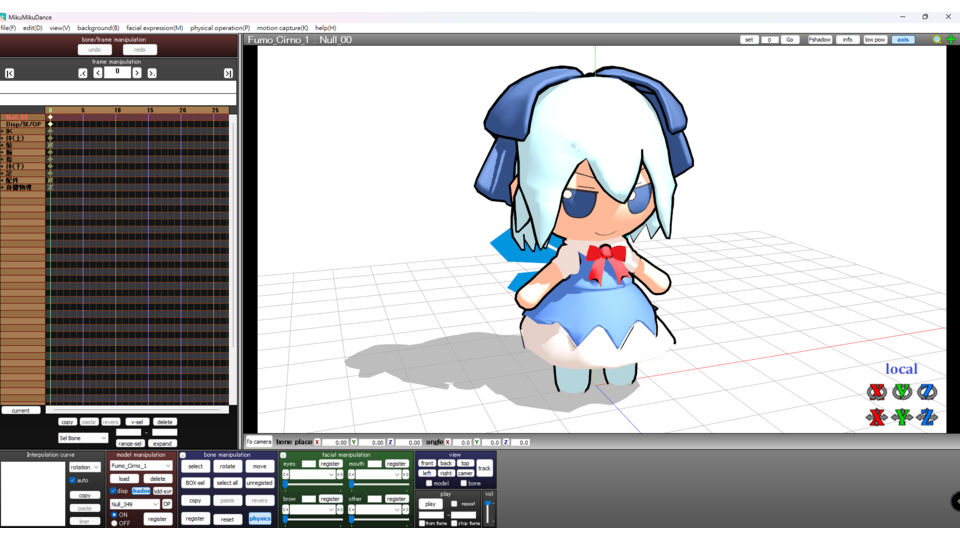The height and width of the screenshot is (540, 960).
Task: Select keyframe diamond on Disp/IK/OP row
Action: click(x=50, y=124)
